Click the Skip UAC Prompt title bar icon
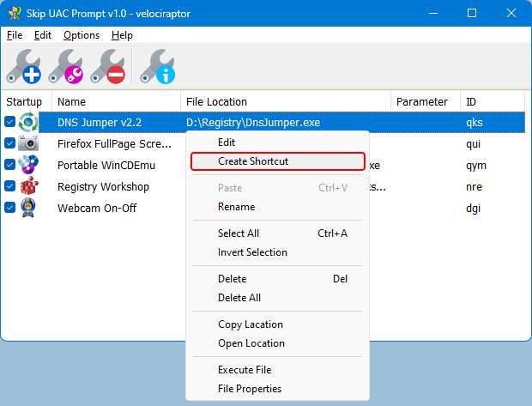This screenshot has height=406, width=532. click(15, 13)
